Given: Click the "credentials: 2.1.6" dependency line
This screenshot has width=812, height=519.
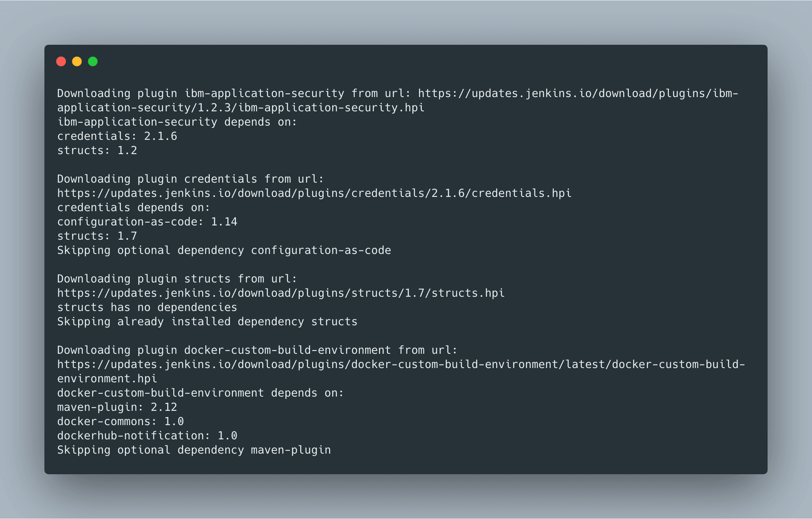Looking at the screenshot, I should 117,136.
